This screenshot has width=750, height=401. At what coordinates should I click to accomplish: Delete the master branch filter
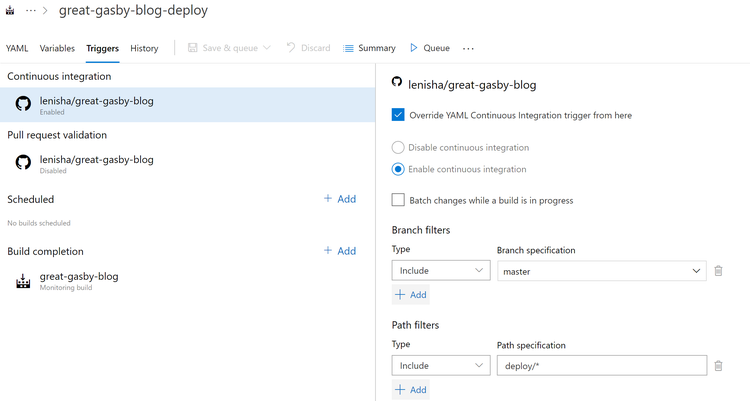point(718,271)
